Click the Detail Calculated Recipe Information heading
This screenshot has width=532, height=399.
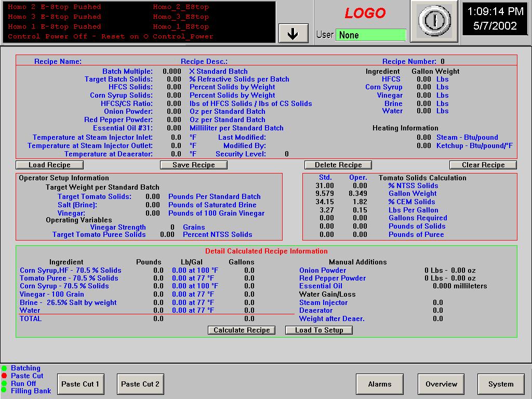click(267, 251)
